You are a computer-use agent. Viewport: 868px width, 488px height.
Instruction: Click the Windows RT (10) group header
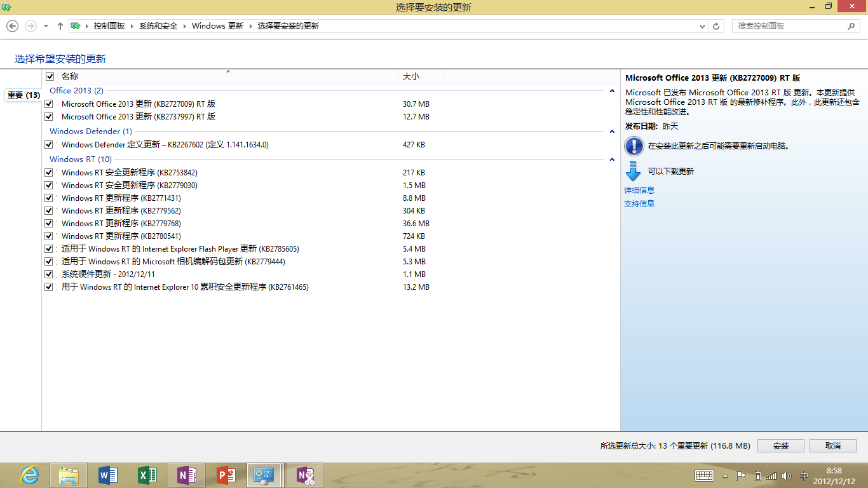point(81,159)
